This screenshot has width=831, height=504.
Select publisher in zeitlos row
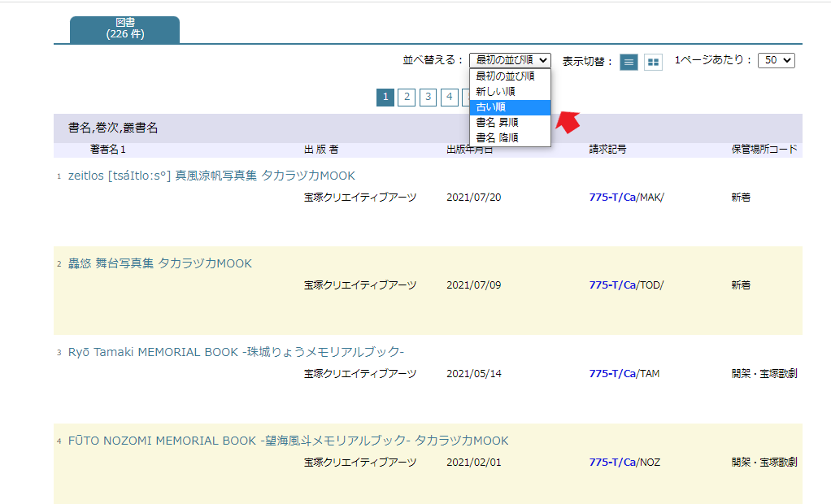pyautogui.click(x=360, y=198)
